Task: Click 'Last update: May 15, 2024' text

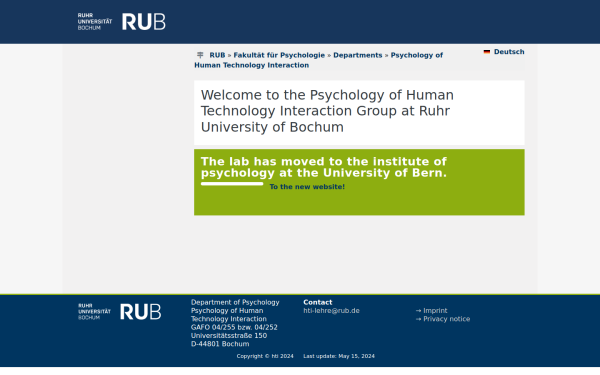Action: pyautogui.click(x=339, y=356)
